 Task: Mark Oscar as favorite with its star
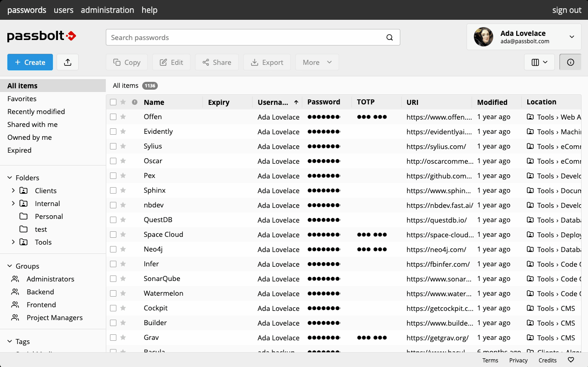[x=123, y=161]
